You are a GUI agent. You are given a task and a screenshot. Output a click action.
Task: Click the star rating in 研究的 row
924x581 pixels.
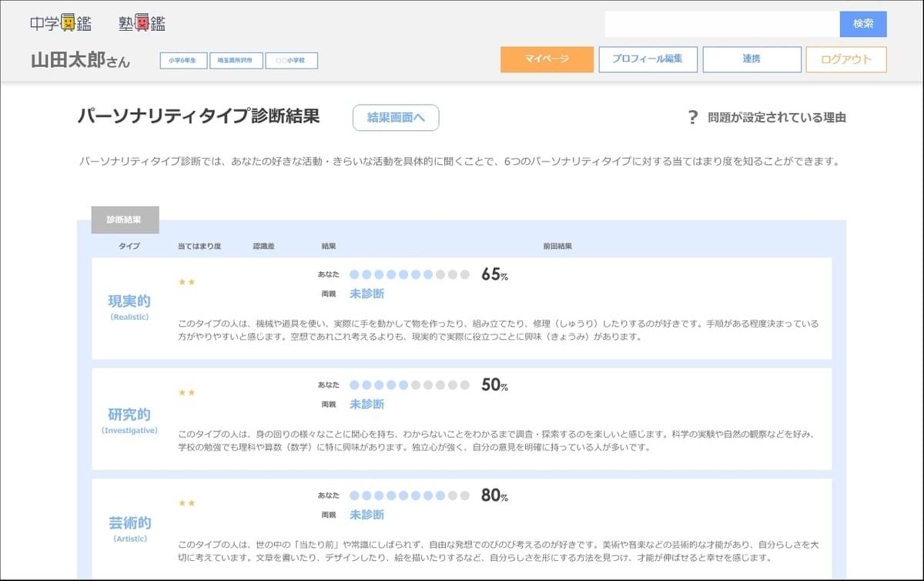pyautogui.click(x=186, y=392)
